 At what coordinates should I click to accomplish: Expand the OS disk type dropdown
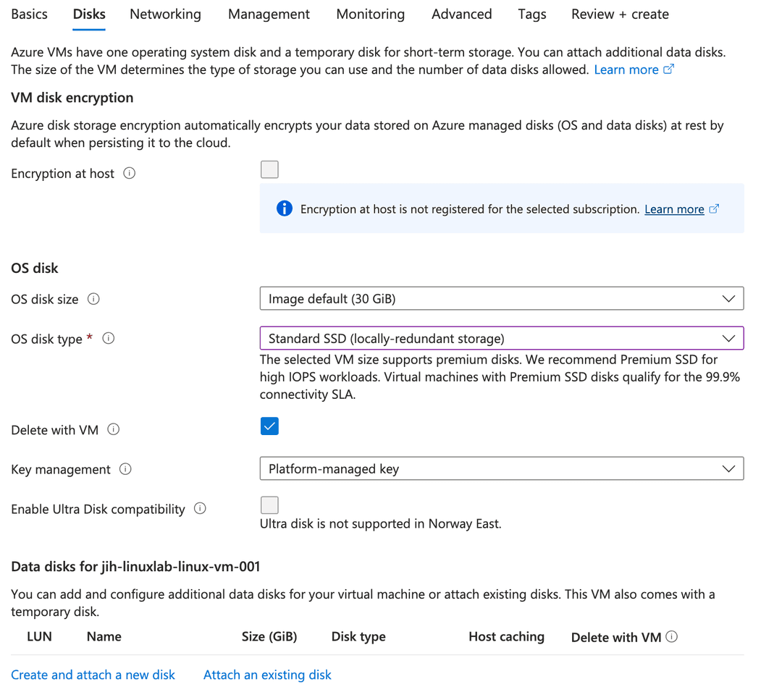pyautogui.click(x=501, y=338)
